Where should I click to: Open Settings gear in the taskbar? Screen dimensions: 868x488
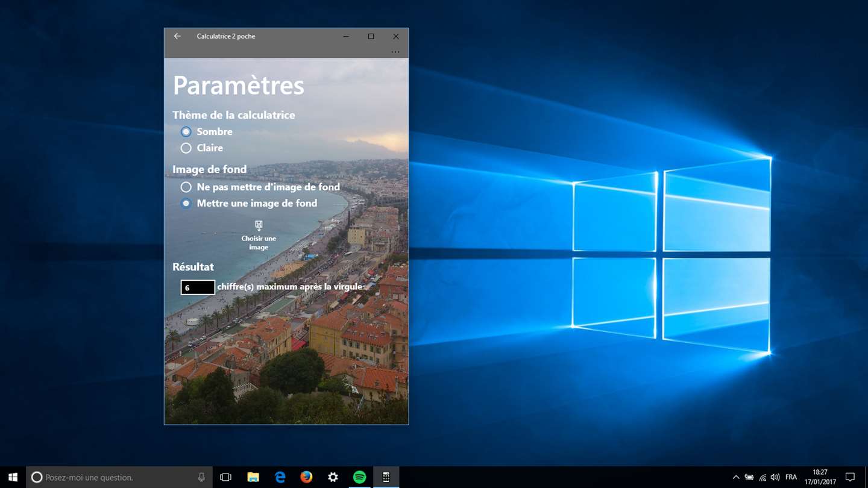click(333, 477)
